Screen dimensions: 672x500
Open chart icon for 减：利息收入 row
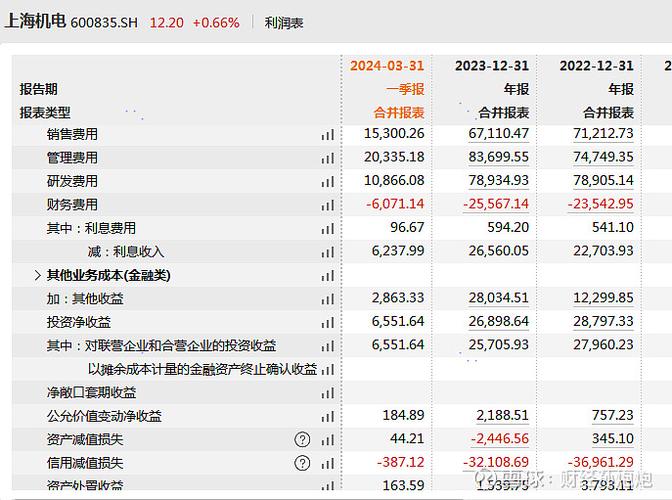pyautogui.click(x=327, y=252)
